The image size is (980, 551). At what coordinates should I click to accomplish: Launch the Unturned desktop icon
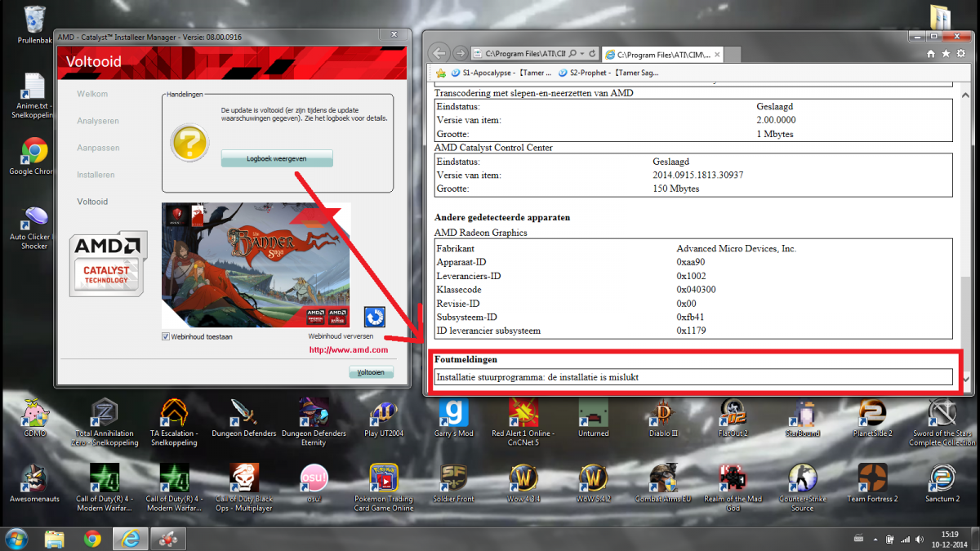coord(593,417)
